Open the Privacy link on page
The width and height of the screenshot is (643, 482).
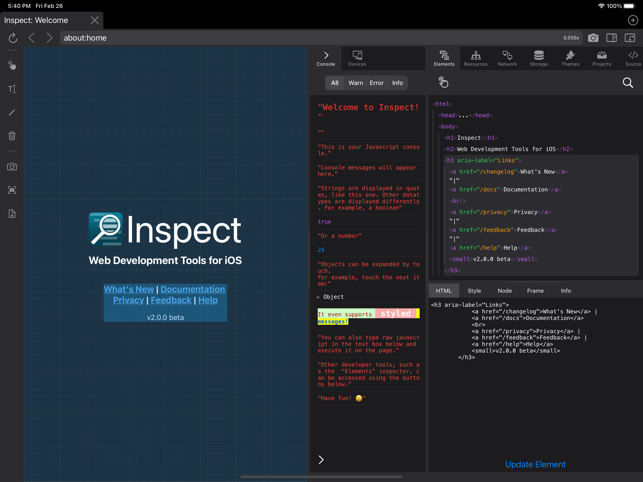click(x=128, y=300)
